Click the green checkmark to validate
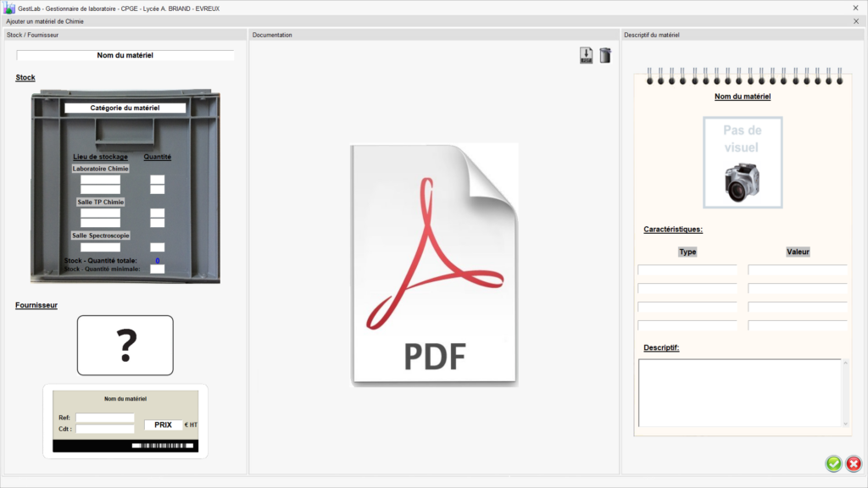The image size is (868, 488). click(x=833, y=463)
